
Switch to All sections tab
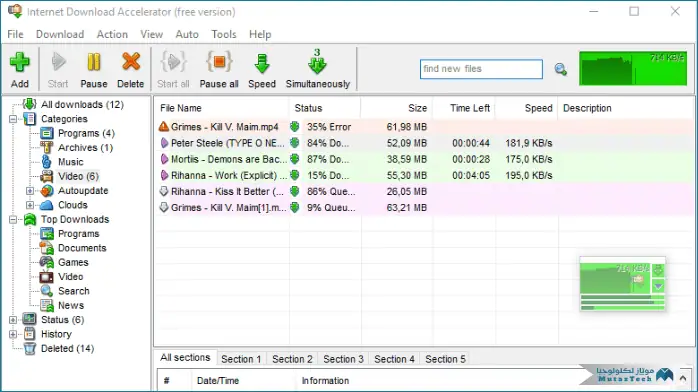pos(185,358)
